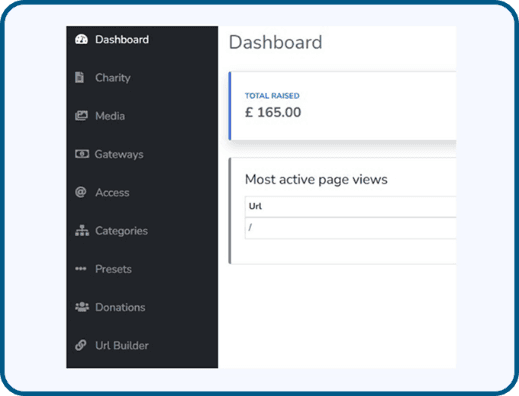Click the Donations people icon

[x=82, y=307]
